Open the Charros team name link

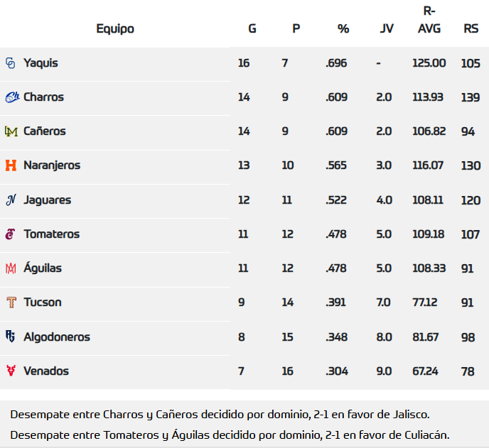[x=43, y=97]
